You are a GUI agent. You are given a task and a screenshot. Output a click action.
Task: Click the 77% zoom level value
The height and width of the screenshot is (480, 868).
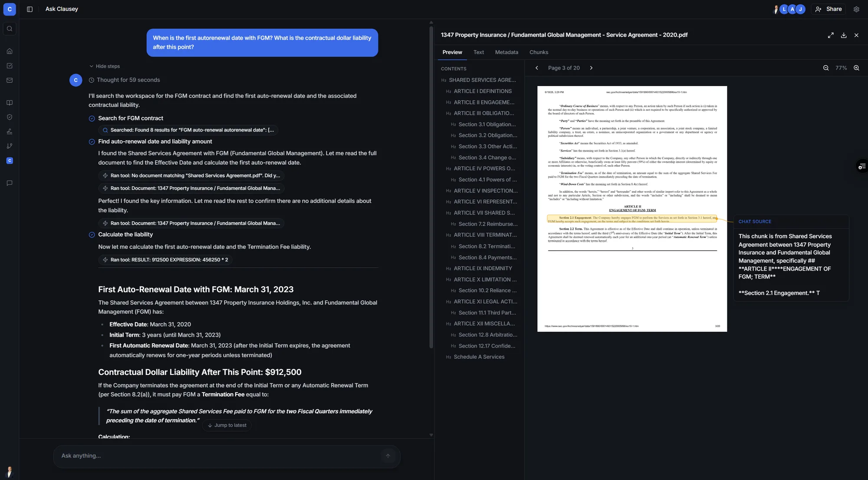click(x=841, y=68)
